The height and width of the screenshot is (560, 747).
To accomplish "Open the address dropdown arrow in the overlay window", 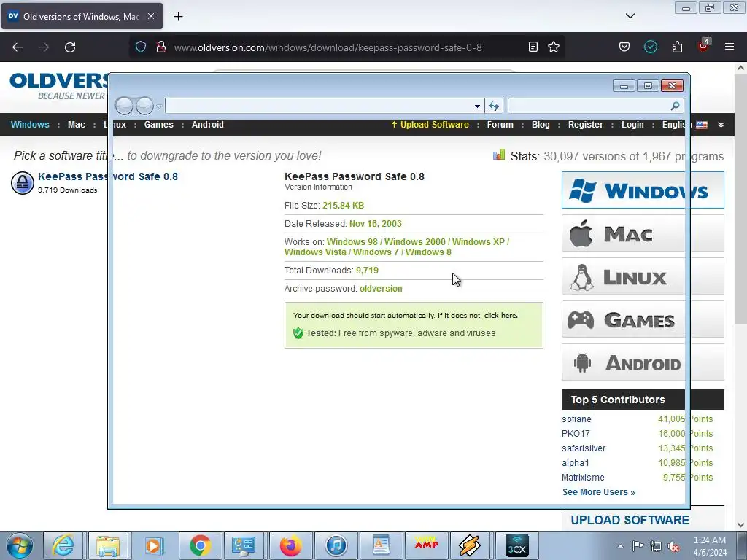I will (477, 106).
